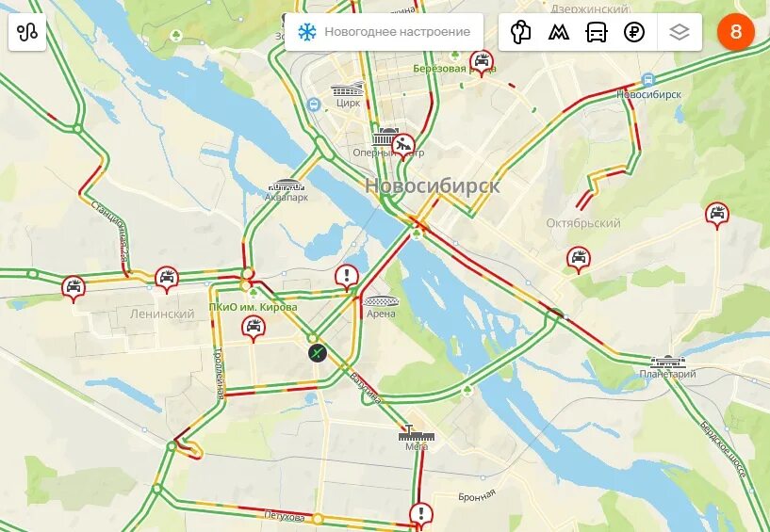Toggle the metro layer icon
Viewport: 770px width, 532px height.
click(x=558, y=32)
